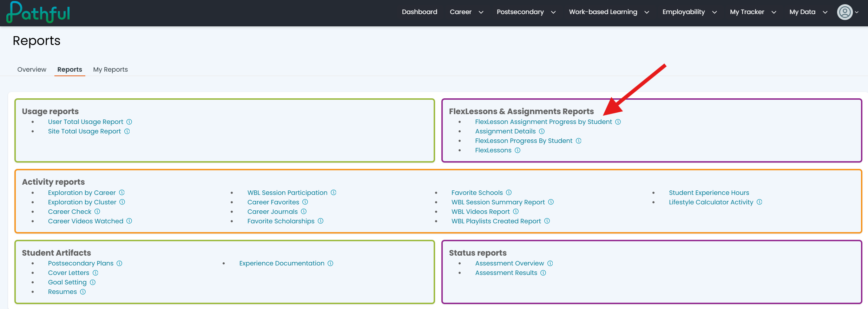Show info for Lifestyle Calculator Activity
868x309 pixels.
point(759,202)
